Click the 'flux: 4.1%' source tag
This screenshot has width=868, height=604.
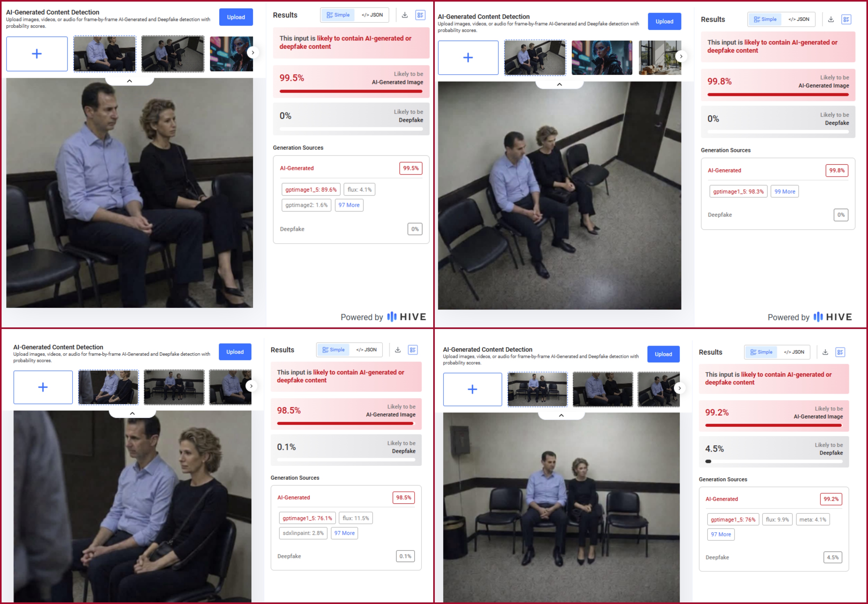360,189
